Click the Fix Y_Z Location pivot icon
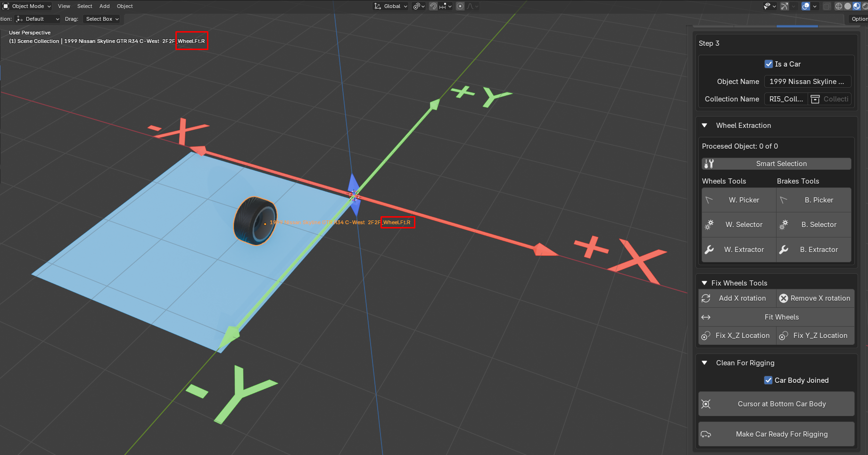 coord(784,336)
